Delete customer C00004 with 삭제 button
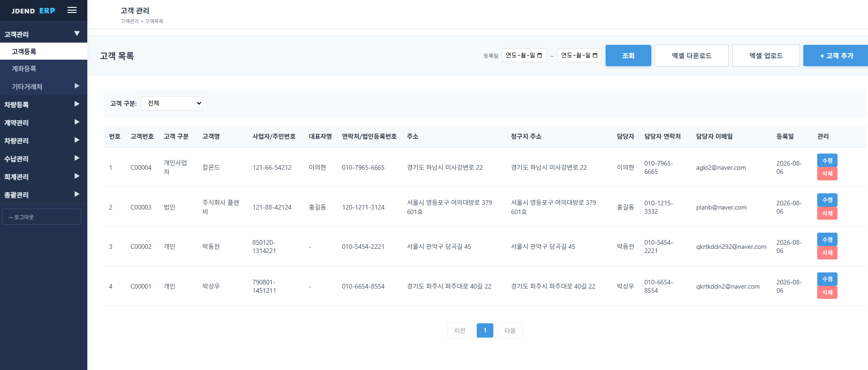 point(827,173)
